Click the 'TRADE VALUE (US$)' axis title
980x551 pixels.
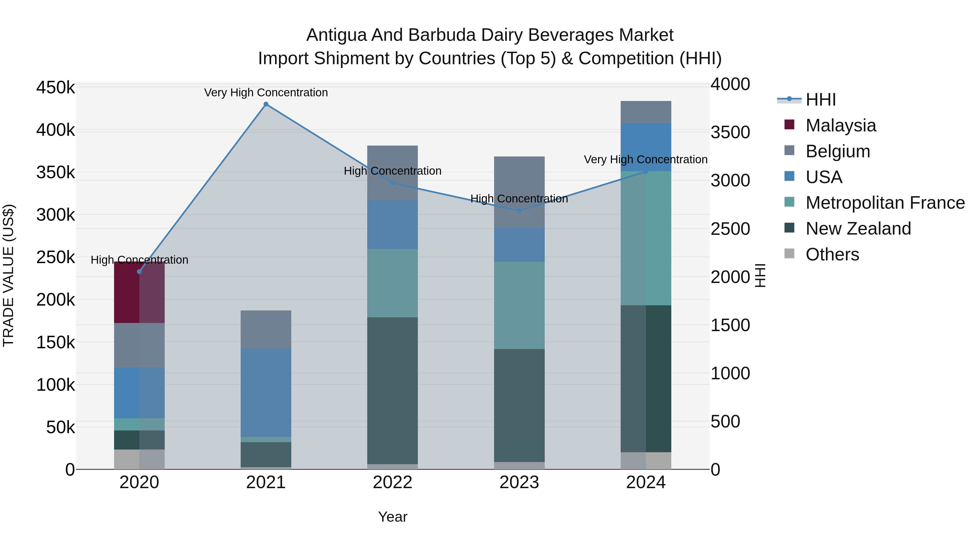(x=8, y=275)
